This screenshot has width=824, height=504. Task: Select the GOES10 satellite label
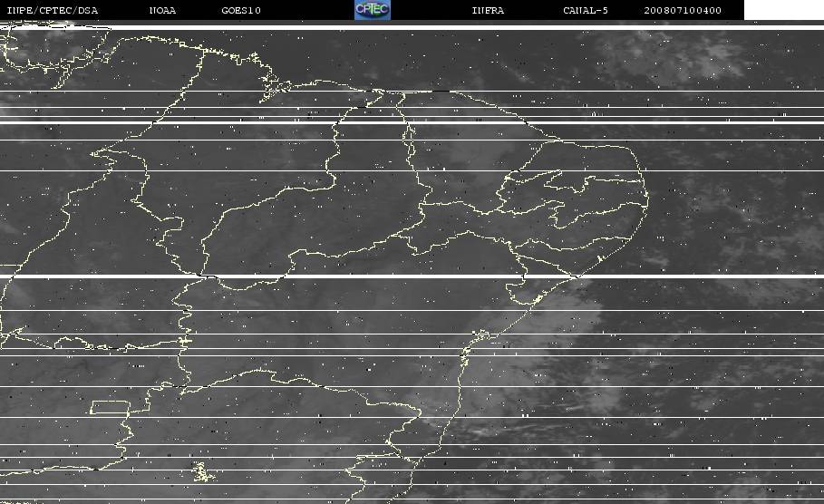(241, 10)
